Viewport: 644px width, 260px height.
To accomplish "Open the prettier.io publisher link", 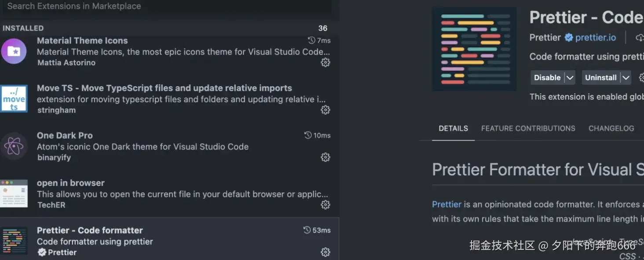I will [x=595, y=37].
